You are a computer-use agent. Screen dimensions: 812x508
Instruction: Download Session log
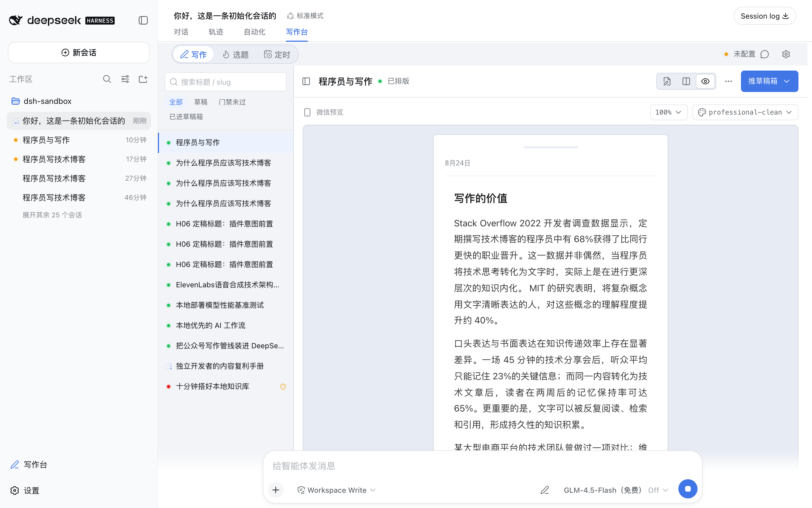764,16
